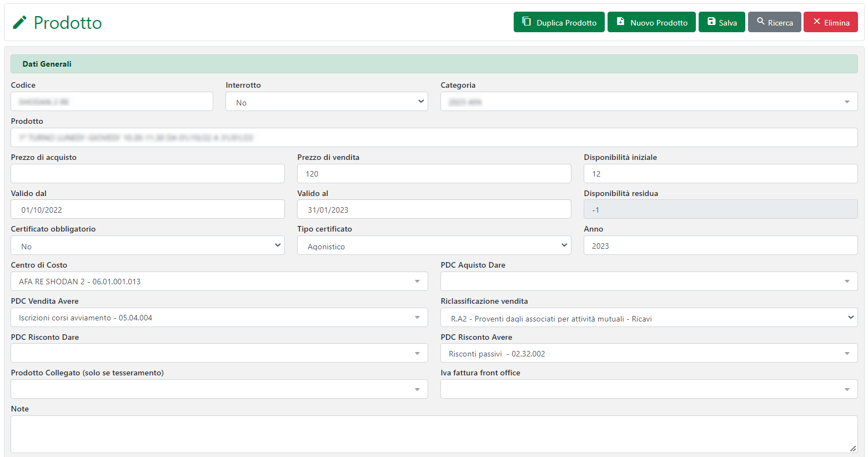Create a new product with Nuovo Prodotto

point(651,22)
